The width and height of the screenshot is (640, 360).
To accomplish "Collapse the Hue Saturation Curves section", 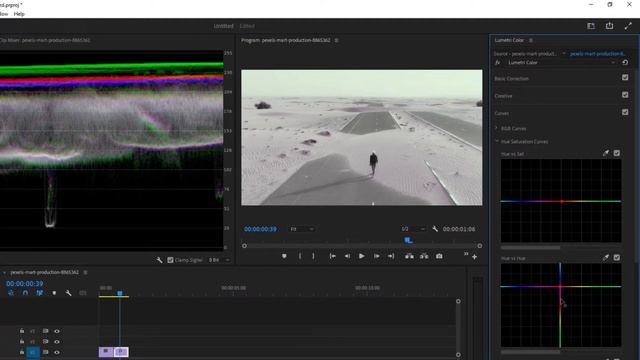I will click(496, 141).
